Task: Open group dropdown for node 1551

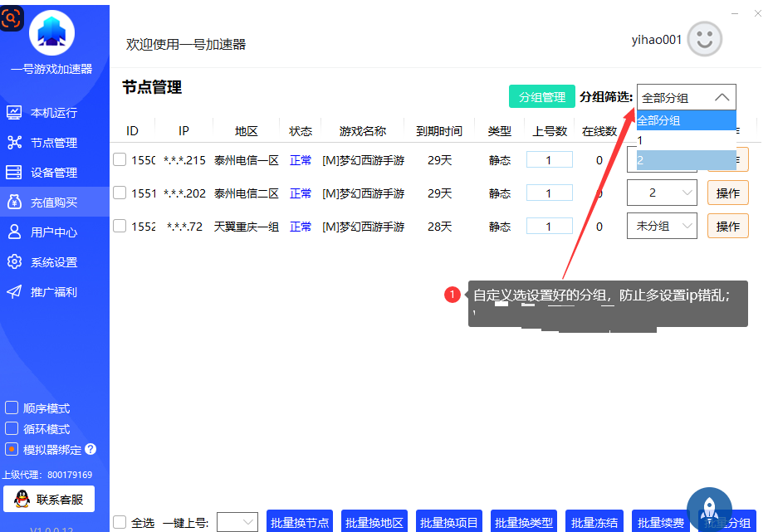Action: [x=662, y=193]
